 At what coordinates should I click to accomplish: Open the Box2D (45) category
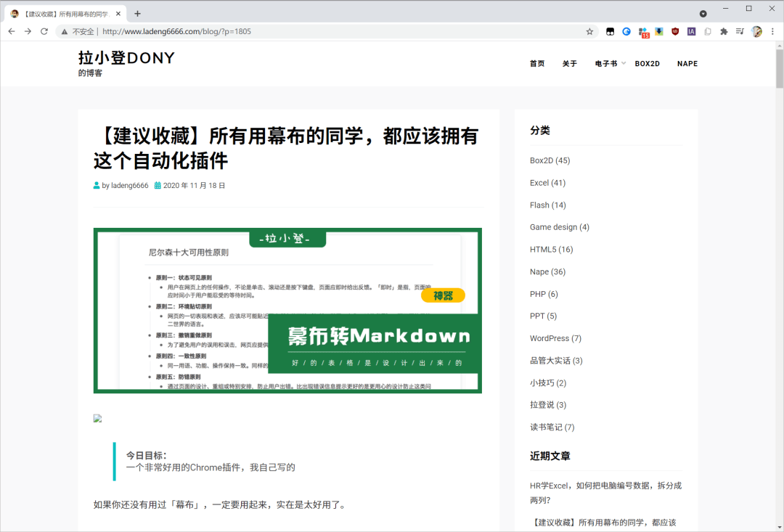(550, 160)
